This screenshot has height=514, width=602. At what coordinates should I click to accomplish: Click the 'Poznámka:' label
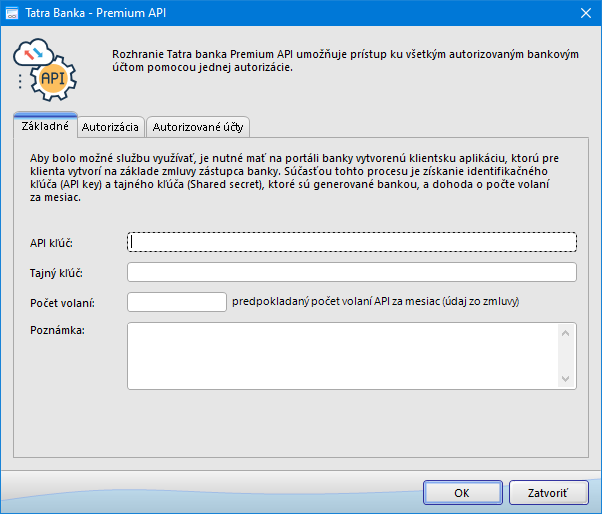pos(57,330)
